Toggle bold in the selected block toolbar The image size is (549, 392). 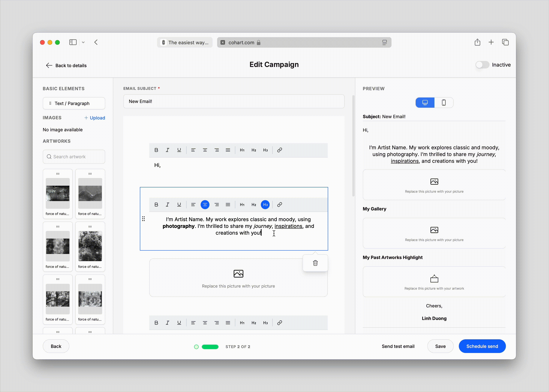tap(156, 204)
